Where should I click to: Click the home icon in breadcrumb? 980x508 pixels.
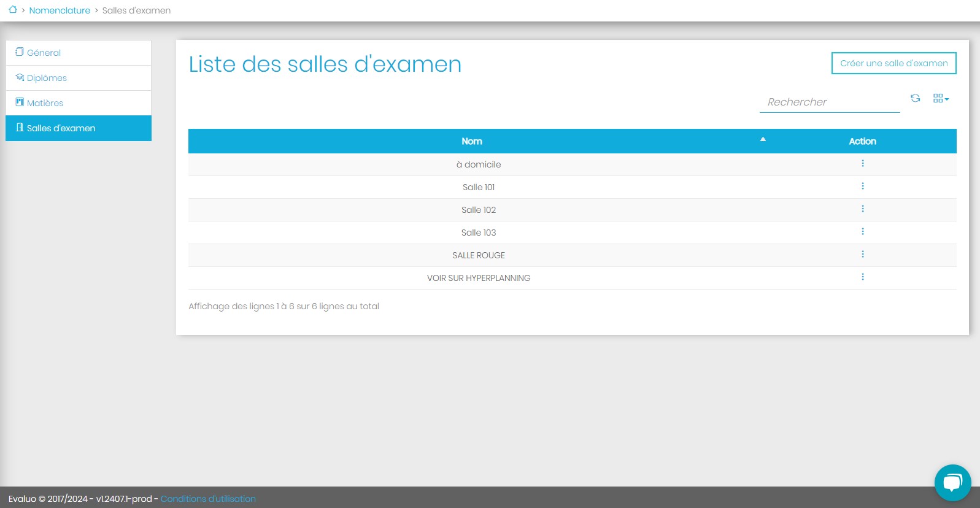[12, 10]
